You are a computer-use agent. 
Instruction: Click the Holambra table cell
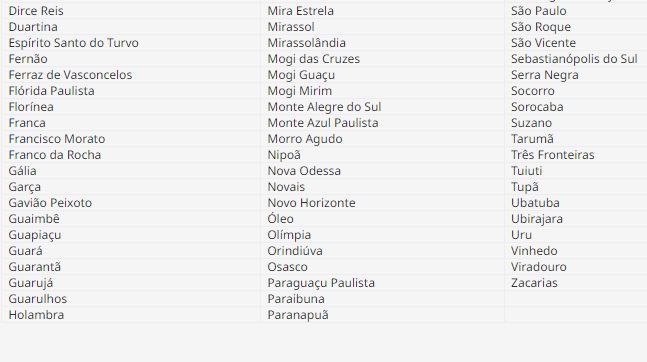pos(132,315)
